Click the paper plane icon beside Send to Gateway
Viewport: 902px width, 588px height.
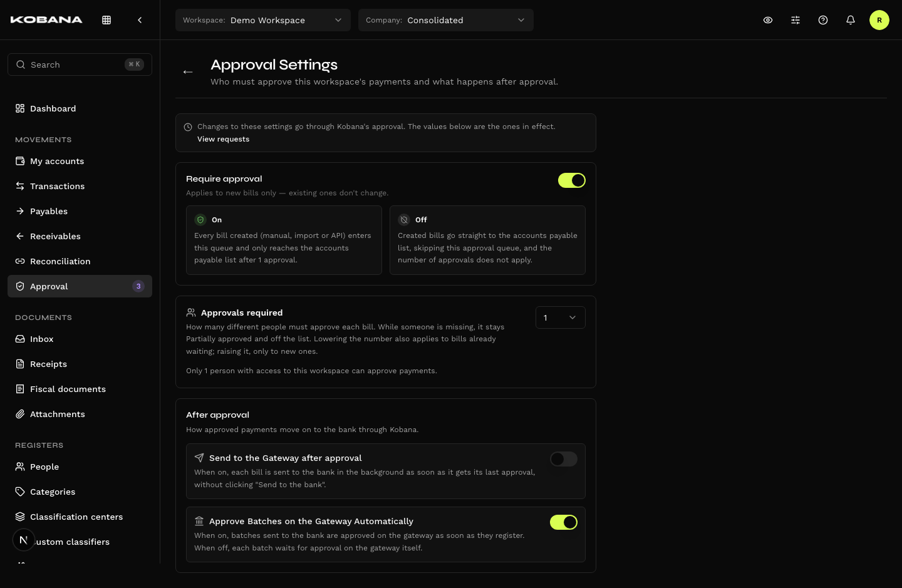tap(199, 458)
